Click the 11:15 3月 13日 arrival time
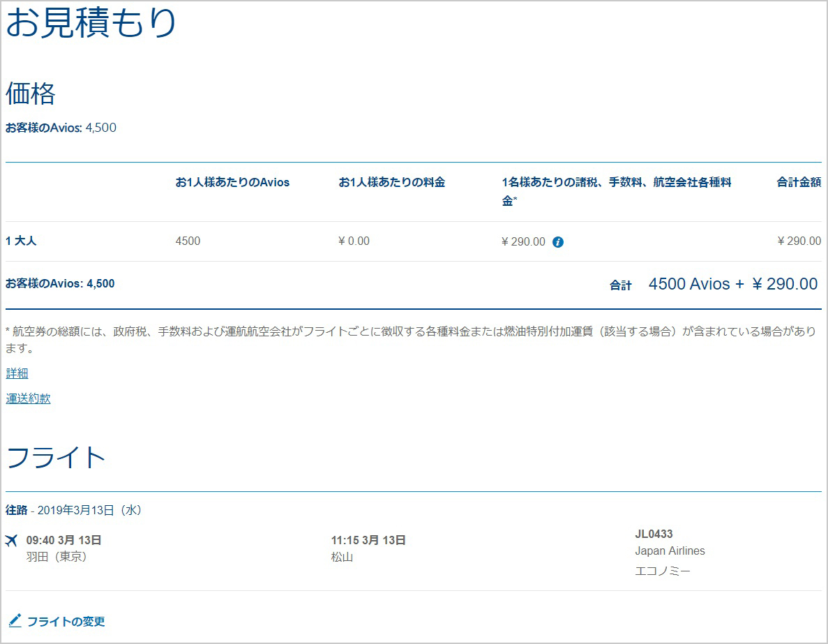The height and width of the screenshot is (644, 828). pyautogui.click(x=368, y=540)
